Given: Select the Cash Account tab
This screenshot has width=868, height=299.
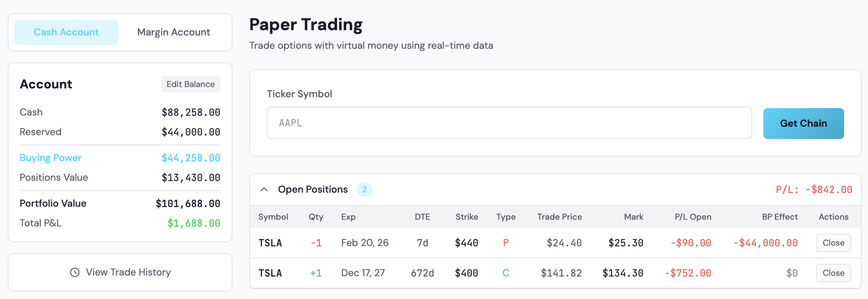Looking at the screenshot, I should click(66, 32).
